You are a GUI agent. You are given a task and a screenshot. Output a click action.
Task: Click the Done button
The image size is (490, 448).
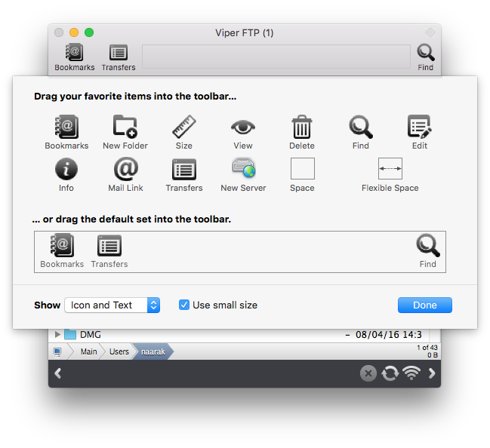(424, 305)
